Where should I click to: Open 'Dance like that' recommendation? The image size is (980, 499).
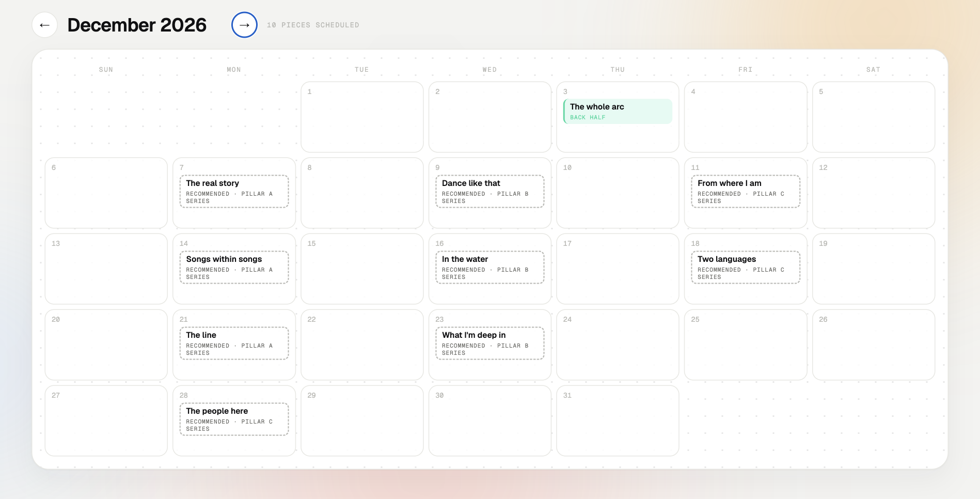point(490,192)
